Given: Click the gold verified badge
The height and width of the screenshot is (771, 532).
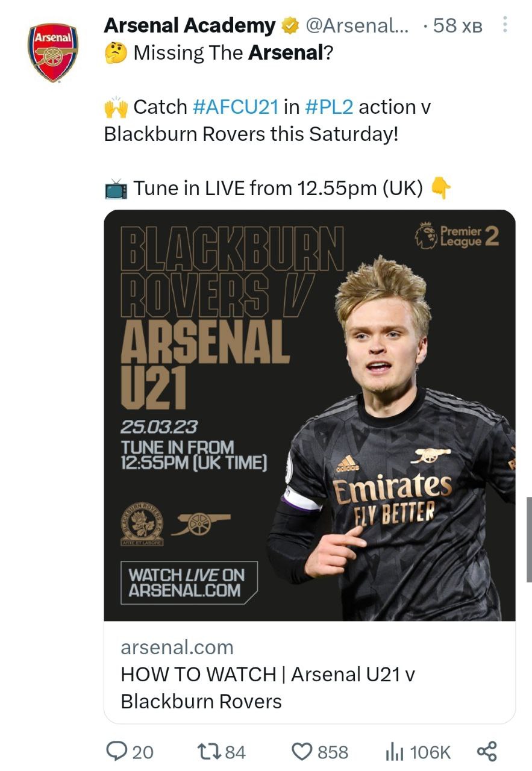Looking at the screenshot, I should pyautogui.click(x=290, y=26).
